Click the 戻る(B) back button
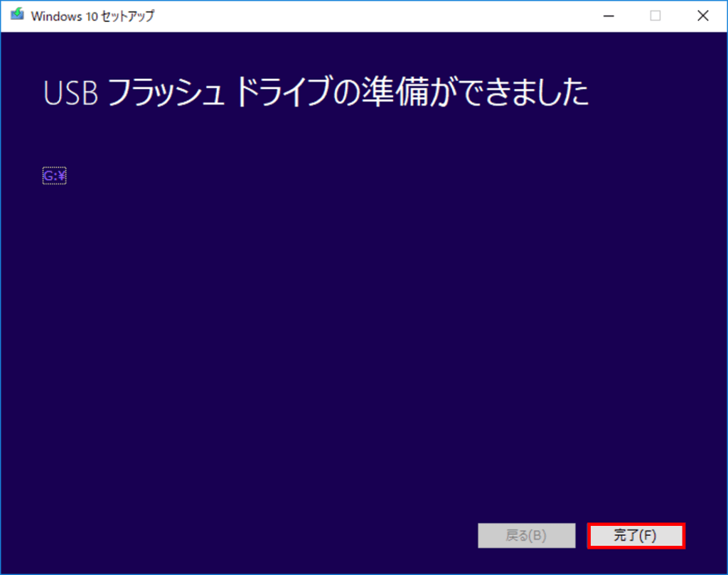 click(527, 535)
